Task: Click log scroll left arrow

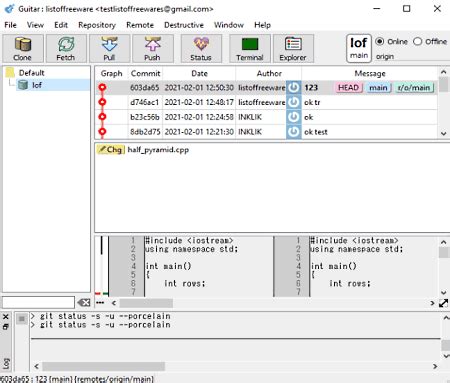Action: (x=36, y=366)
